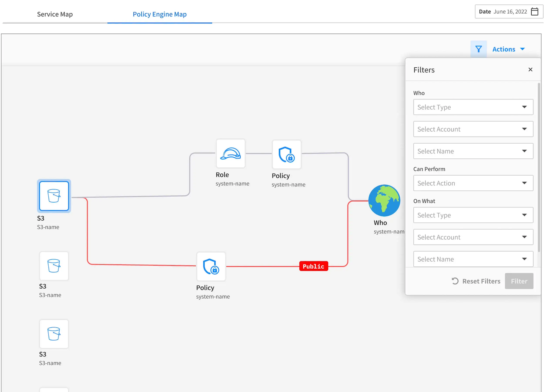
Task: Open On What Select Type dropdown
Action: pos(473,215)
